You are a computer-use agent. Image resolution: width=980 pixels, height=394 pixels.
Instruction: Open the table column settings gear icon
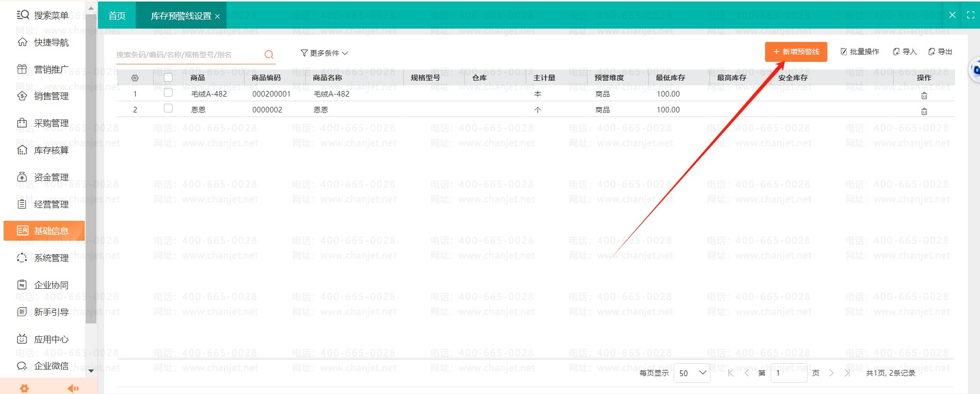tap(135, 78)
